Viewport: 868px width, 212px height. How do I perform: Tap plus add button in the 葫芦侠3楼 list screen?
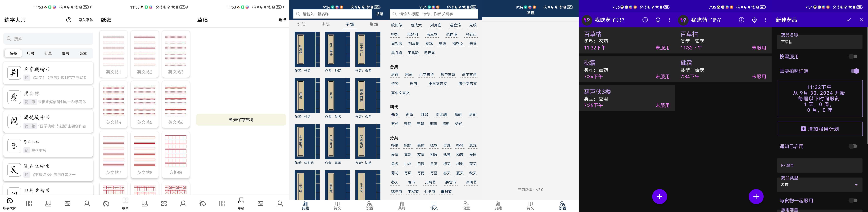[659, 197]
